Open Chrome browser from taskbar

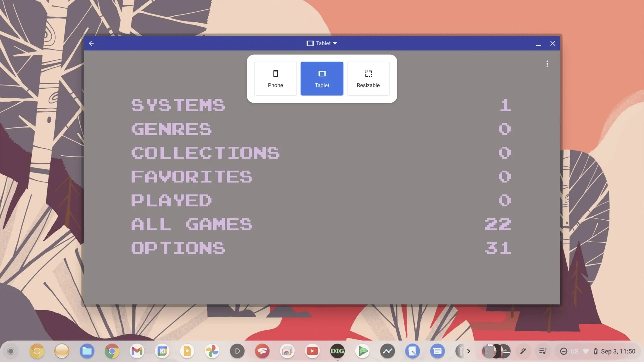[x=112, y=351]
